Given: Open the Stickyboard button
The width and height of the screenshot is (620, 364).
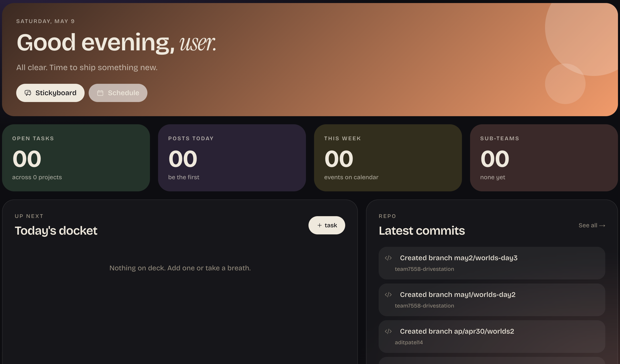Looking at the screenshot, I should (x=50, y=93).
